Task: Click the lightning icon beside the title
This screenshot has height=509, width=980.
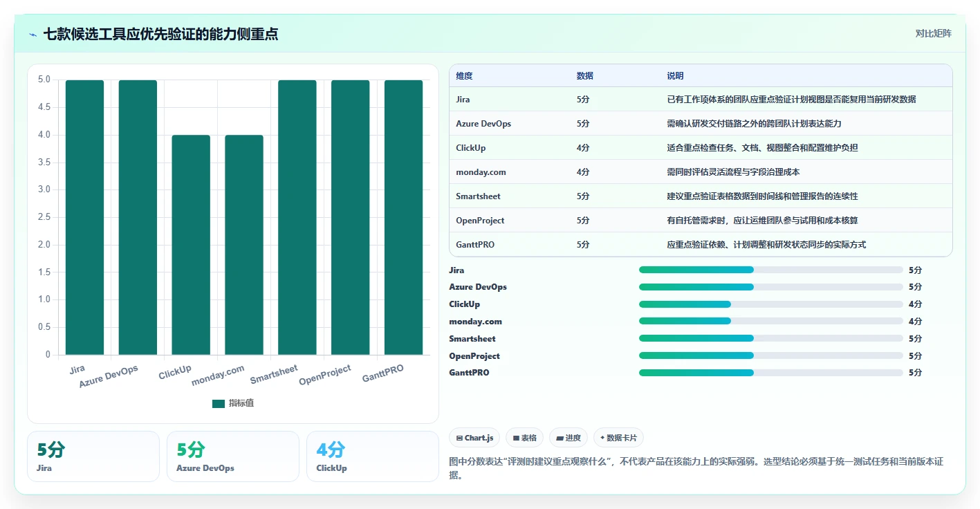Action: click(33, 34)
